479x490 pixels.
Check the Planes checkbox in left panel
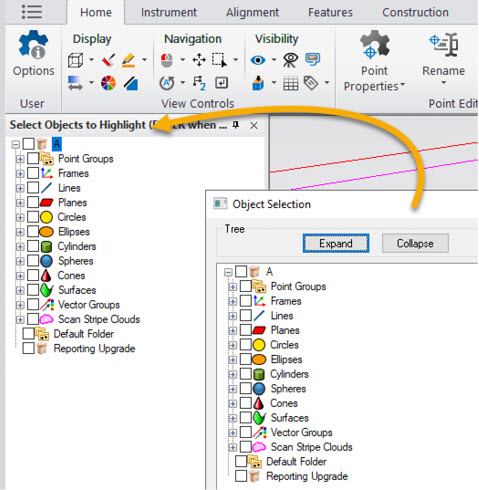(33, 202)
